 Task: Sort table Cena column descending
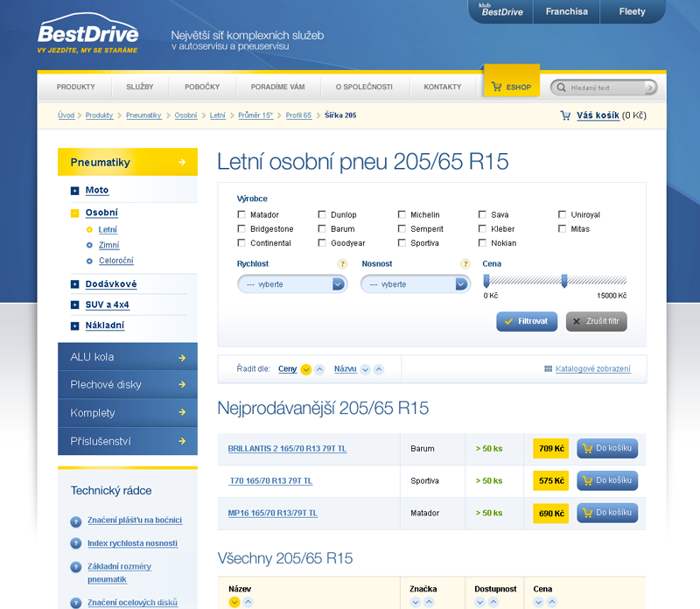click(x=538, y=602)
